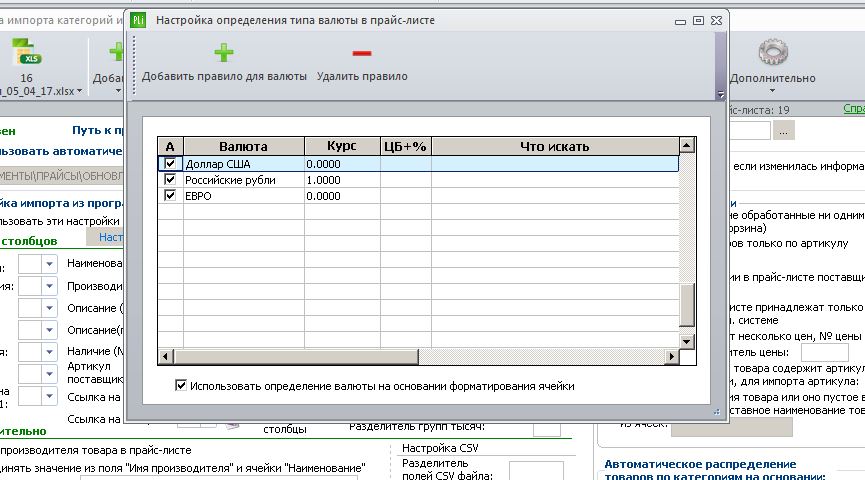
Task: Click the PLi application icon in dialog title
Action: [x=138, y=20]
